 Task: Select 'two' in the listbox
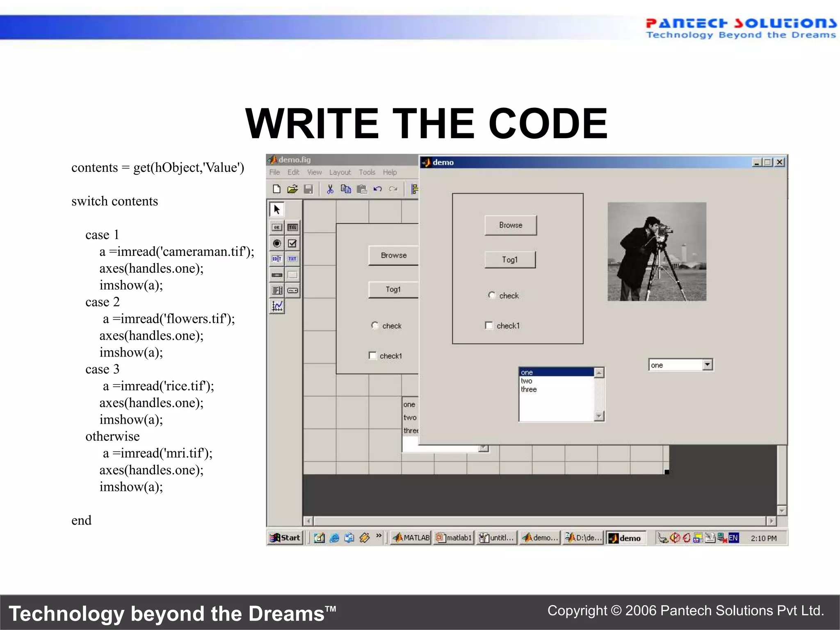(527, 381)
